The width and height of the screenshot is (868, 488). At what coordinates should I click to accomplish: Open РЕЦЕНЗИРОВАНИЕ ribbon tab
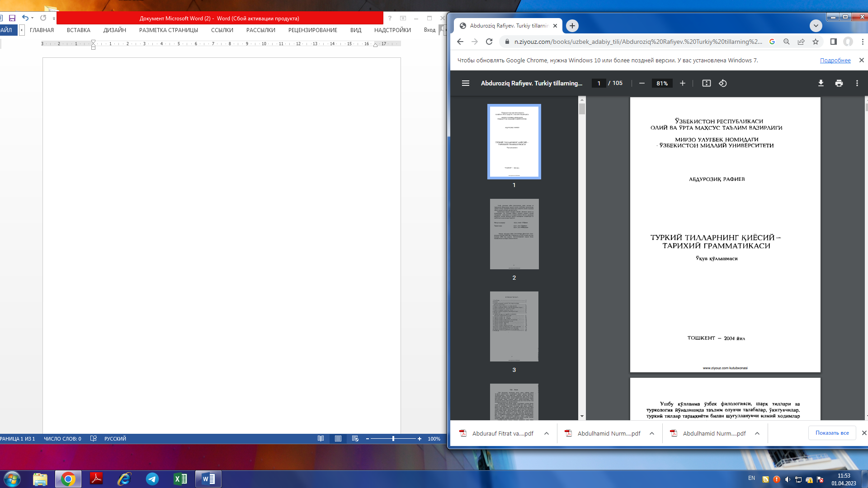pos(313,30)
